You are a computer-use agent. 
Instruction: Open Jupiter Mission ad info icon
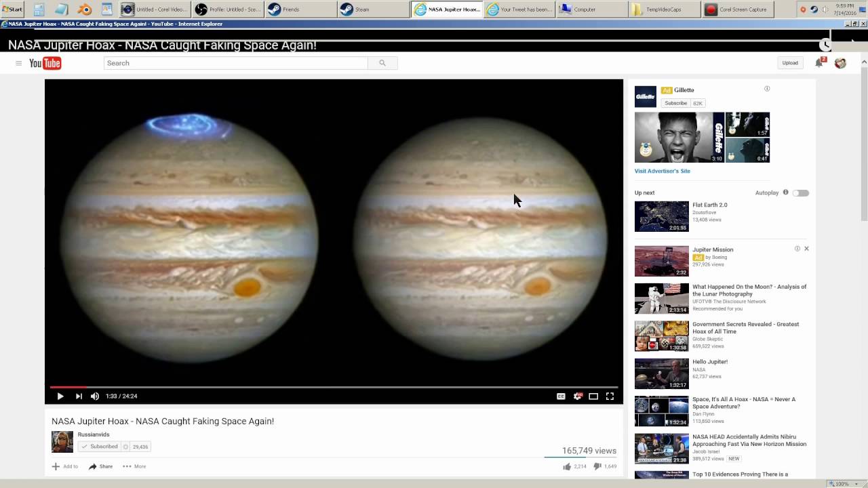(797, 249)
